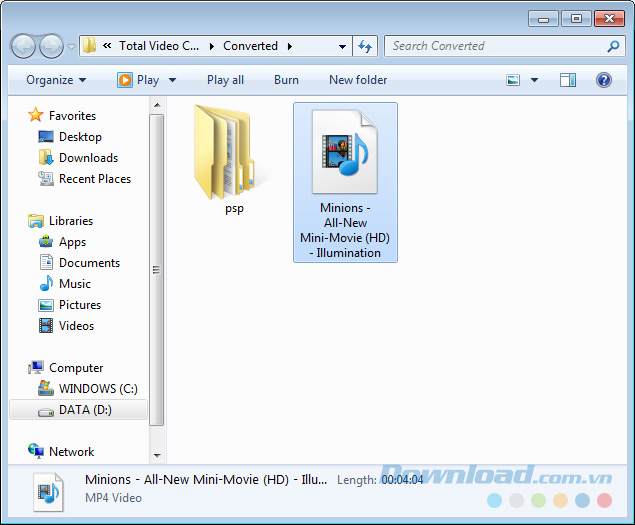Expand the arrow after Converted
635x525 pixels.
[x=290, y=46]
